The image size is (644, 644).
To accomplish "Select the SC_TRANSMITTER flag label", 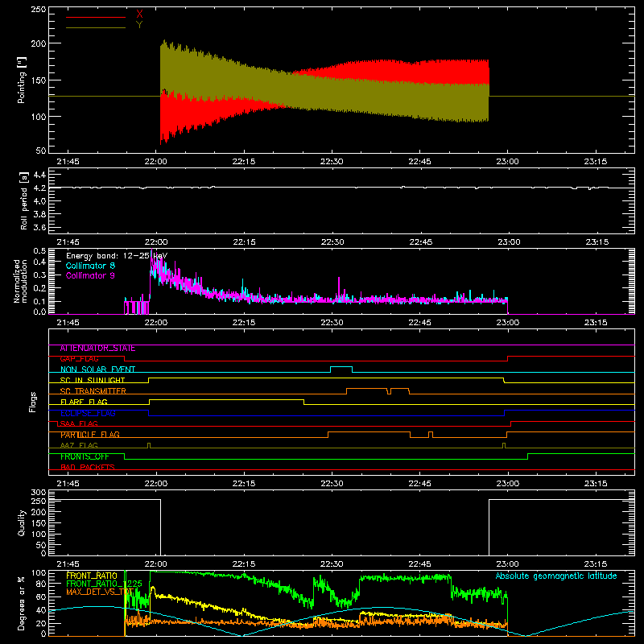I will click(93, 391).
